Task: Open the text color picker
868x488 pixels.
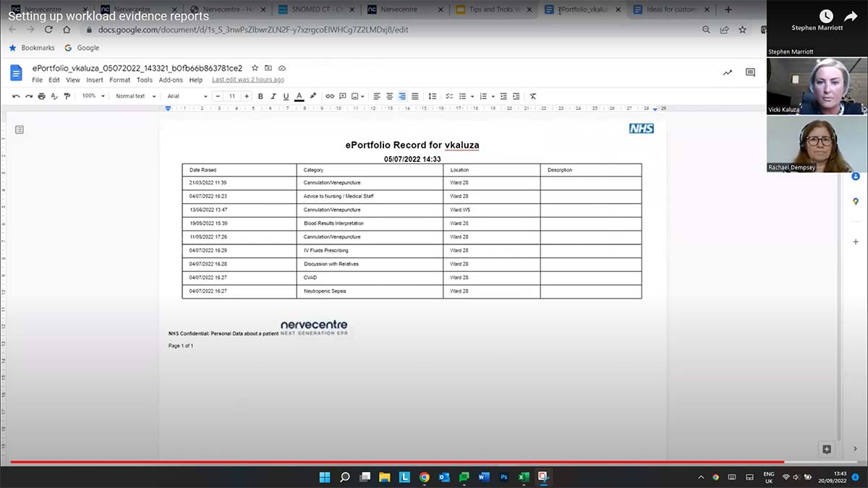Action: click(x=299, y=96)
